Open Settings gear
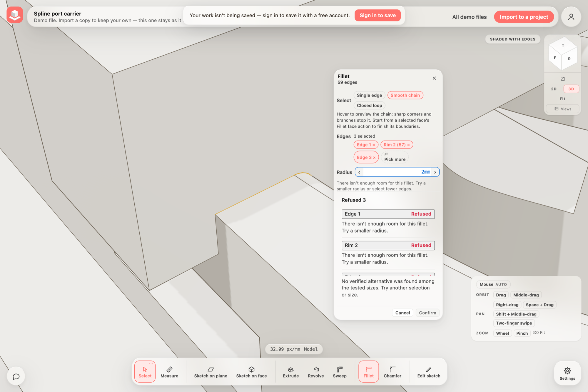This screenshot has height=392, width=588. tap(567, 373)
